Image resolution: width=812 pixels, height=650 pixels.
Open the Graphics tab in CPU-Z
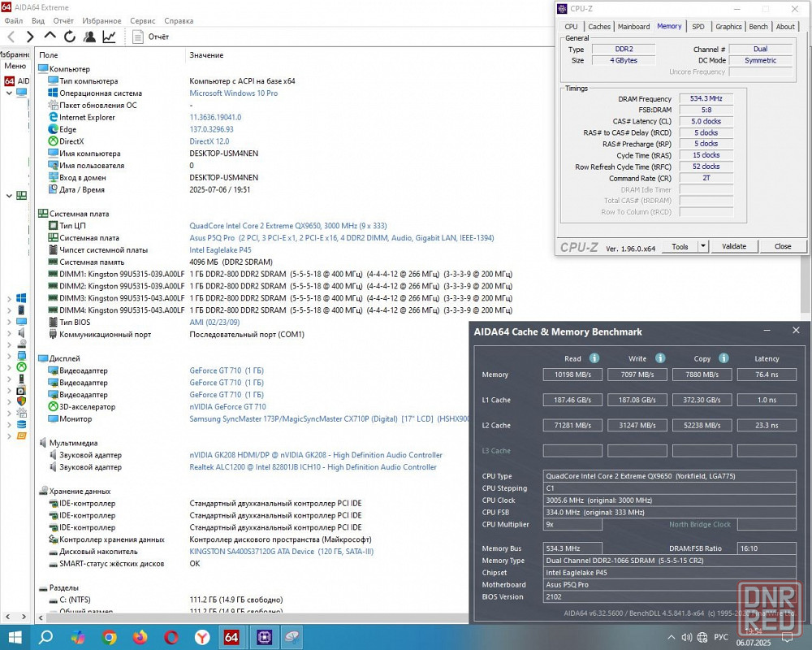(x=728, y=27)
